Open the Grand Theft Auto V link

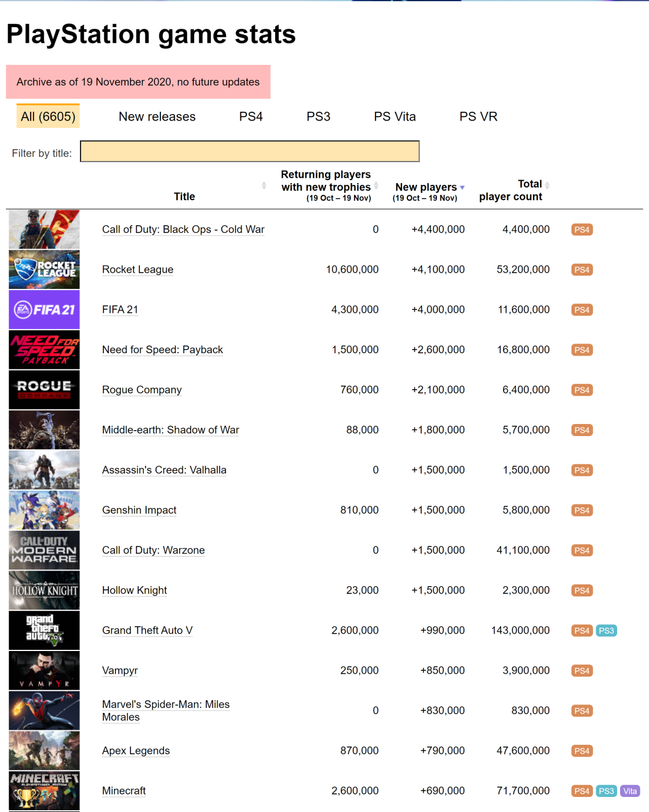coord(147,631)
